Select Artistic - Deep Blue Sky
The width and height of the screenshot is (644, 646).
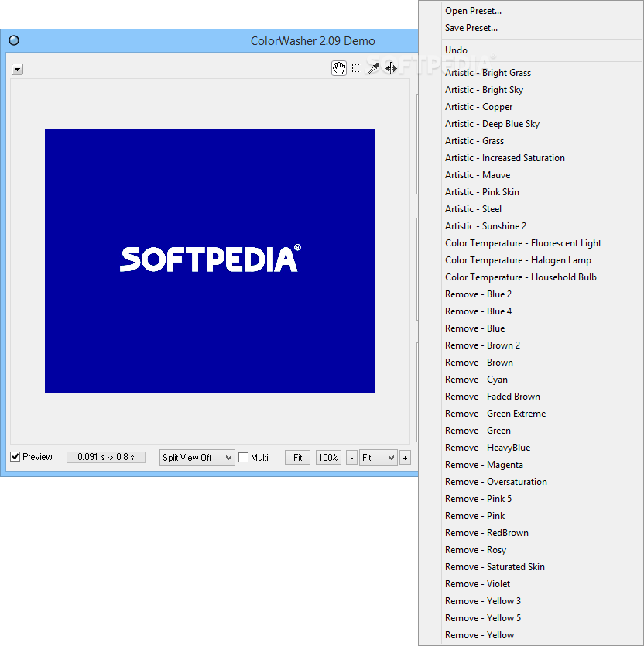coord(530,124)
